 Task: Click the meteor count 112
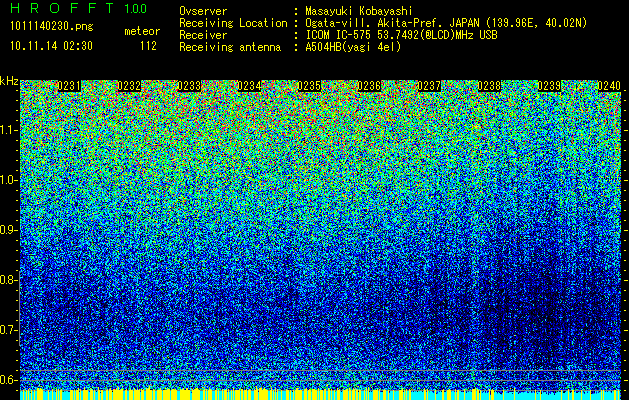[x=148, y=46]
